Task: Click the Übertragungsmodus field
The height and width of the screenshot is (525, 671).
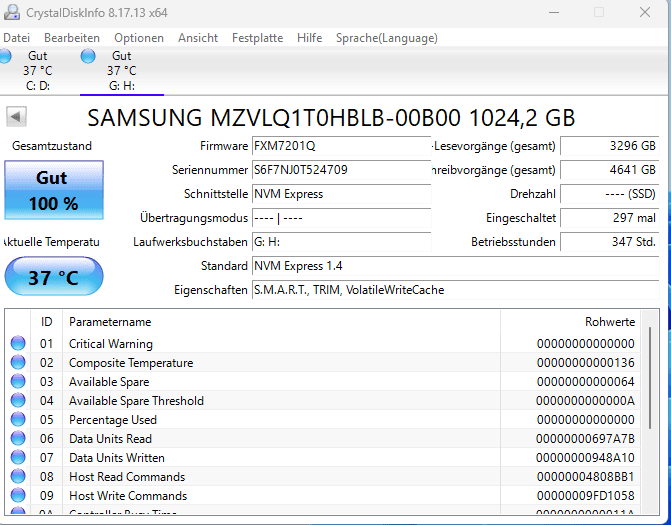Action: [x=341, y=218]
